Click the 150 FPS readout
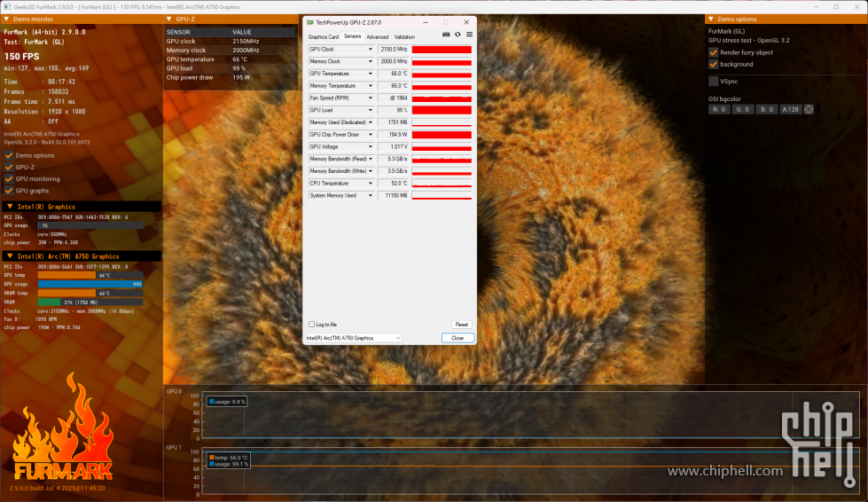Screen dimensions: 868x502 pyautogui.click(x=21, y=57)
